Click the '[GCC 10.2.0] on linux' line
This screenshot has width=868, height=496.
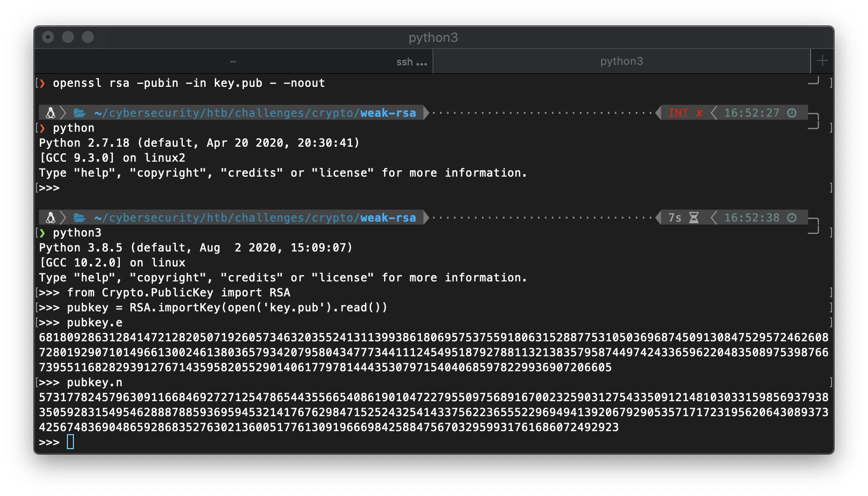coord(112,263)
